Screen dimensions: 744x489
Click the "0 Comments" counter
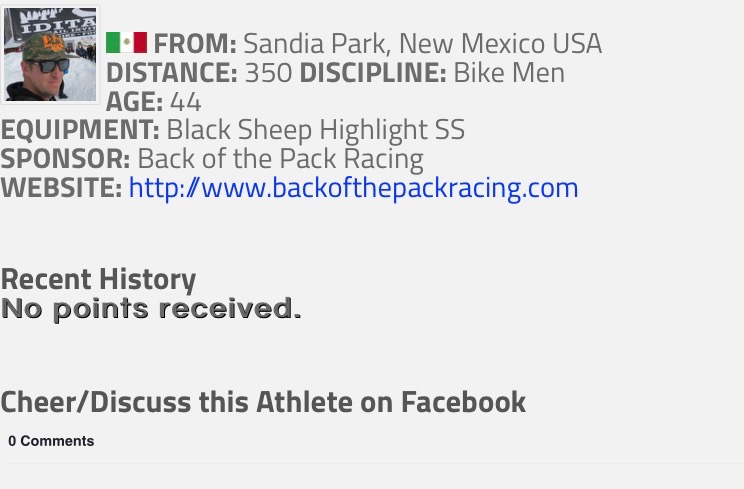pyautogui.click(x=51, y=441)
